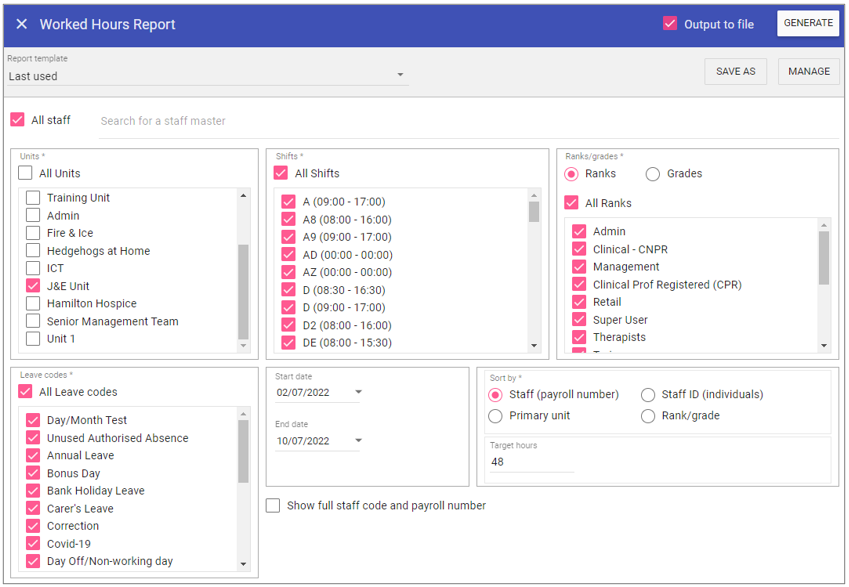This screenshot has width=849, height=587.
Task: Check the All Units checkbox
Action: click(26, 174)
